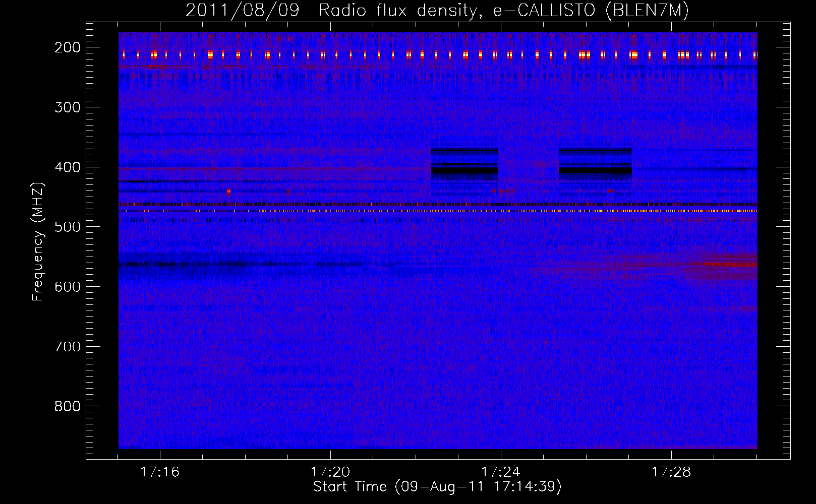Click the 600 frequency tick label
This screenshot has width=816, height=504.
click(x=68, y=287)
